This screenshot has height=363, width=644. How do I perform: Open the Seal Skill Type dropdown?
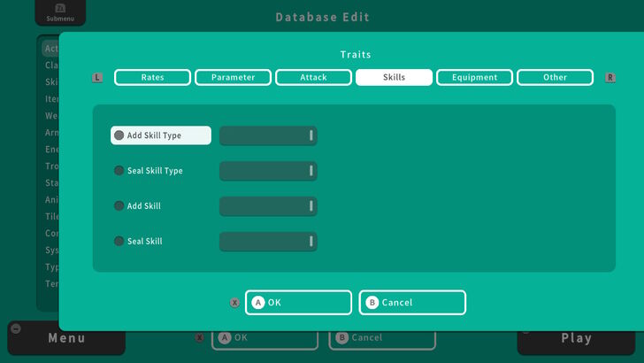(x=268, y=171)
